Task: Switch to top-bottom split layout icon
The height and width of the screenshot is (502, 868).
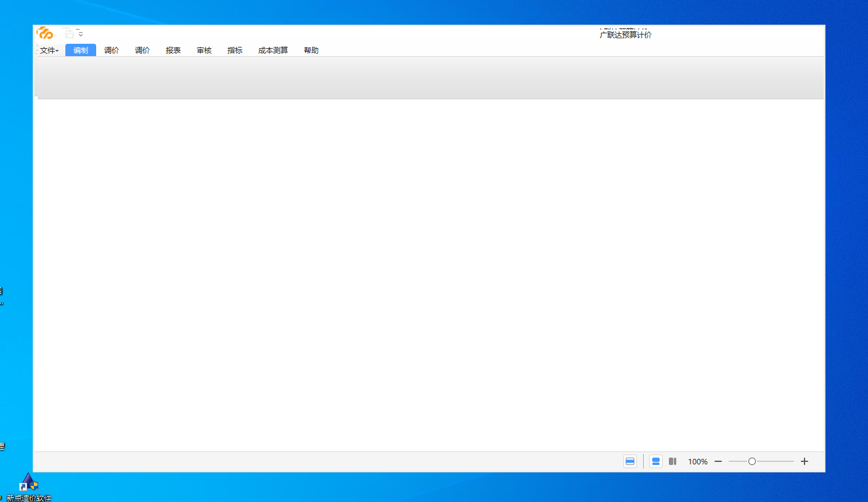Action: click(656, 461)
